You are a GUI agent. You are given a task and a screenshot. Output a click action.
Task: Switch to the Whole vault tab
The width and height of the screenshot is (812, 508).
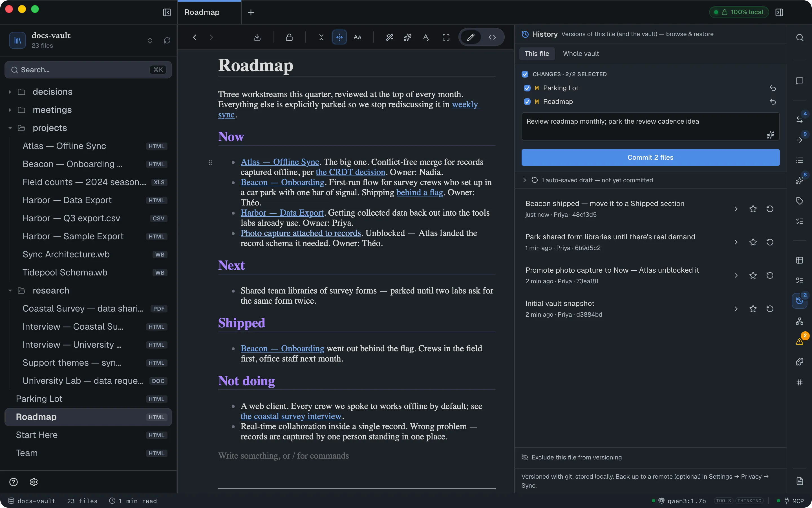click(581, 54)
